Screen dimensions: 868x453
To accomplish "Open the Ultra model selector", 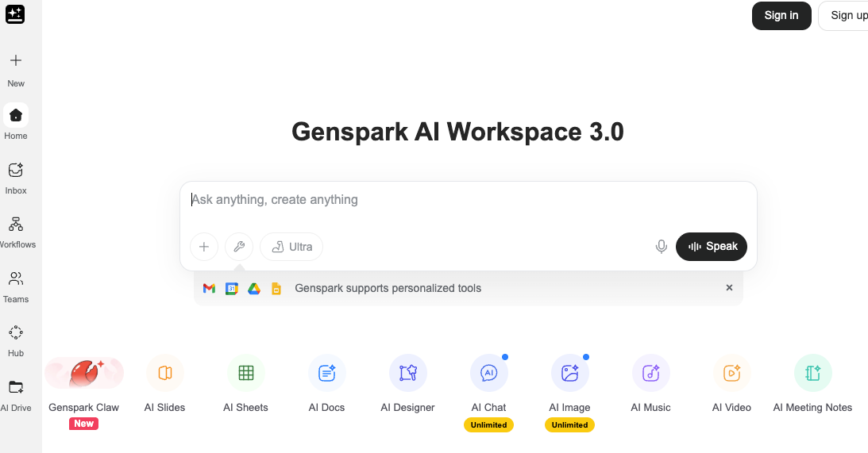I will [x=291, y=247].
